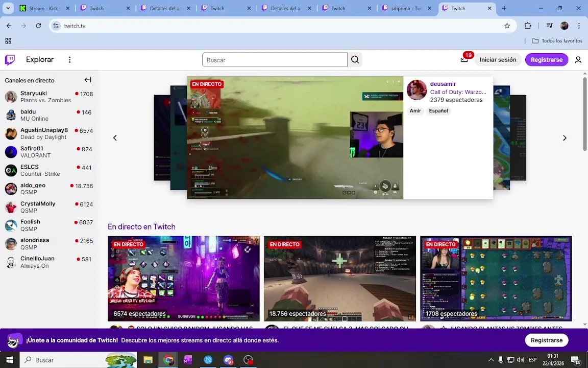This screenshot has width=588, height=368.
Task: Open stream thumbnail with 1708 espectadores
Action: [x=496, y=279]
